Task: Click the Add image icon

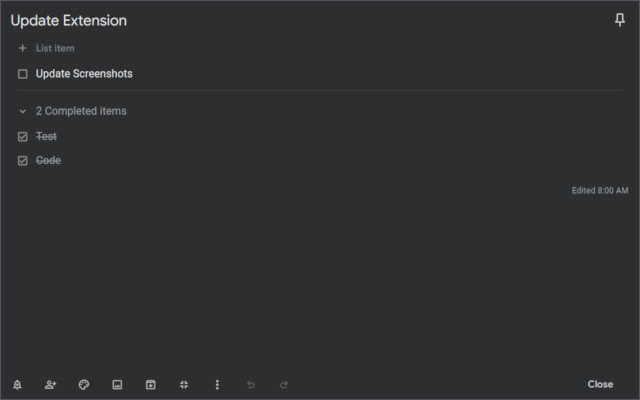Action: 117,384
